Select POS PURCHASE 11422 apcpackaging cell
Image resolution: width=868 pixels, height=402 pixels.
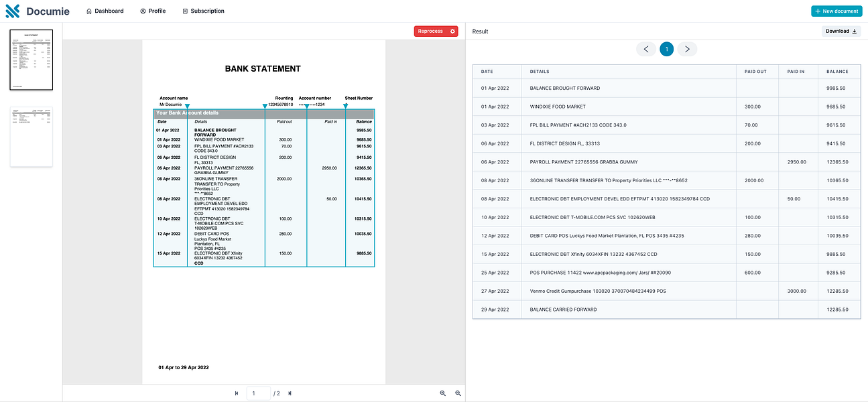click(629, 273)
